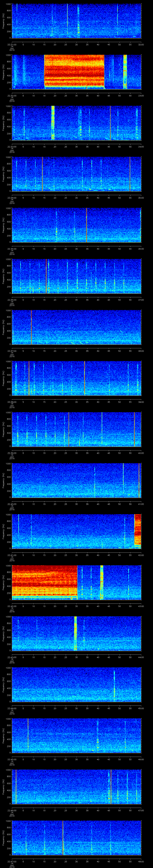
Task: Click the 22:44:00 time axis label
Action: point(12,708)
